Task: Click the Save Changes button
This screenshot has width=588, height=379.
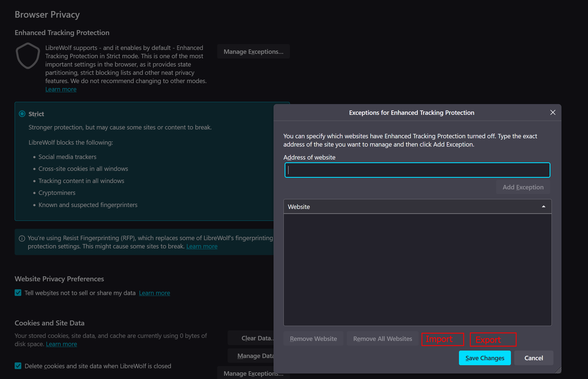Action: 485,358
